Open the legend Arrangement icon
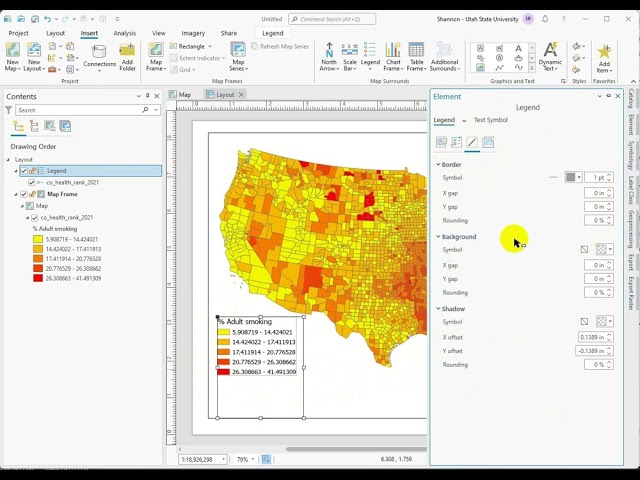Screen dimensions: 640x480 pyautogui.click(x=456, y=142)
